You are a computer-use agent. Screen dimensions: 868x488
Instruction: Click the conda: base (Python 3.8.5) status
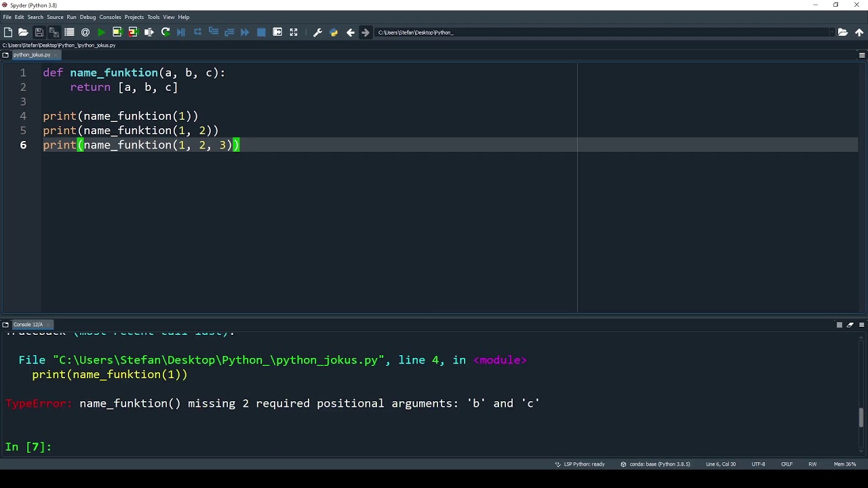point(655,464)
